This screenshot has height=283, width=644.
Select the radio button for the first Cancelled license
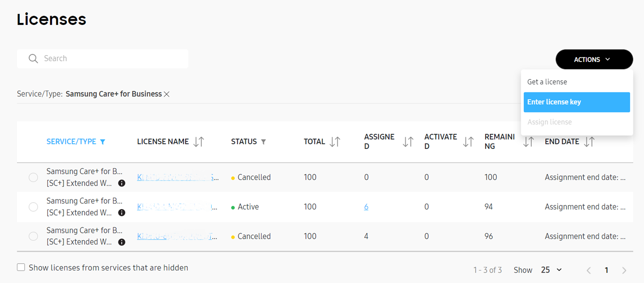coord(33,177)
